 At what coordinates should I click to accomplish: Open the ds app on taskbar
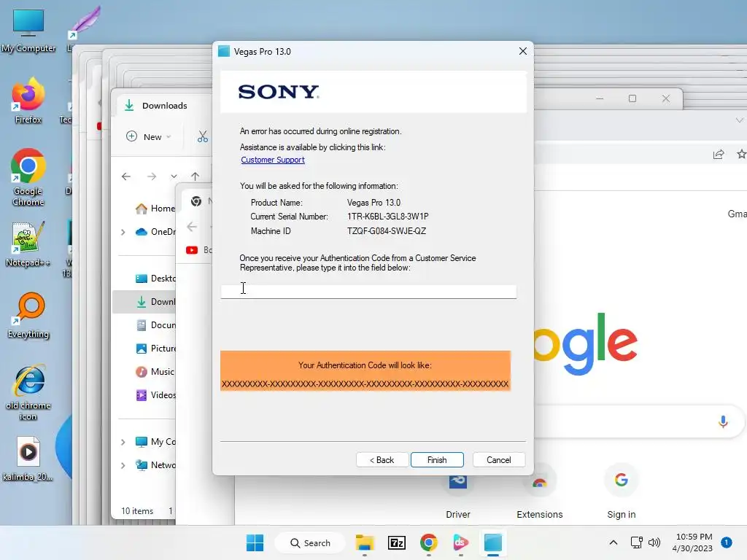point(460,542)
